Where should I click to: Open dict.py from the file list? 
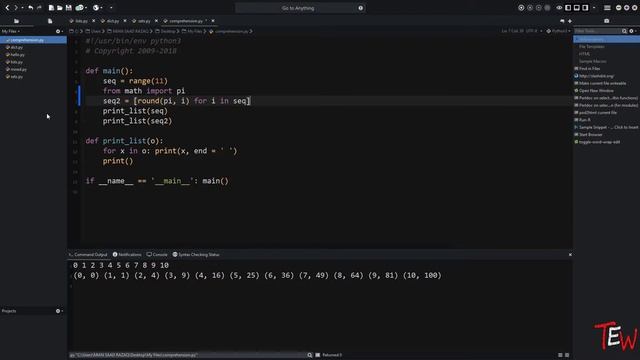pyautogui.click(x=15, y=47)
